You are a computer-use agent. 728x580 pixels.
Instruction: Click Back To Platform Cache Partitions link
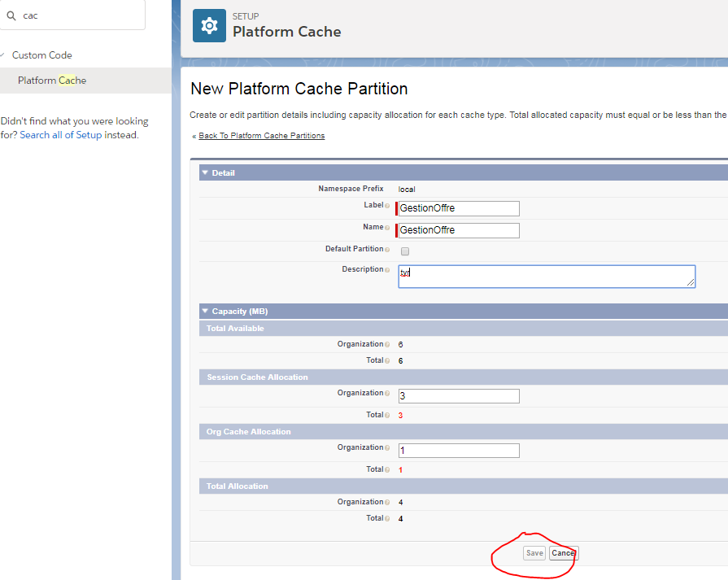[261, 136]
